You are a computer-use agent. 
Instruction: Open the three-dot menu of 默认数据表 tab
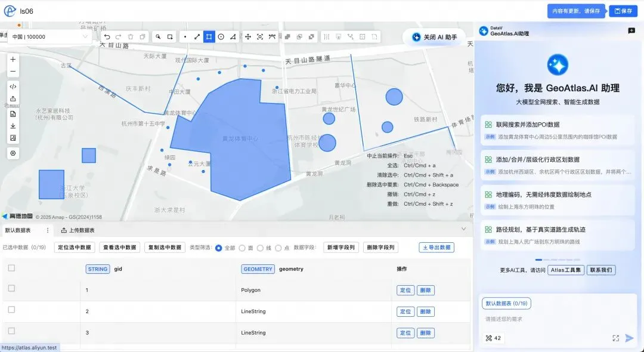click(48, 230)
